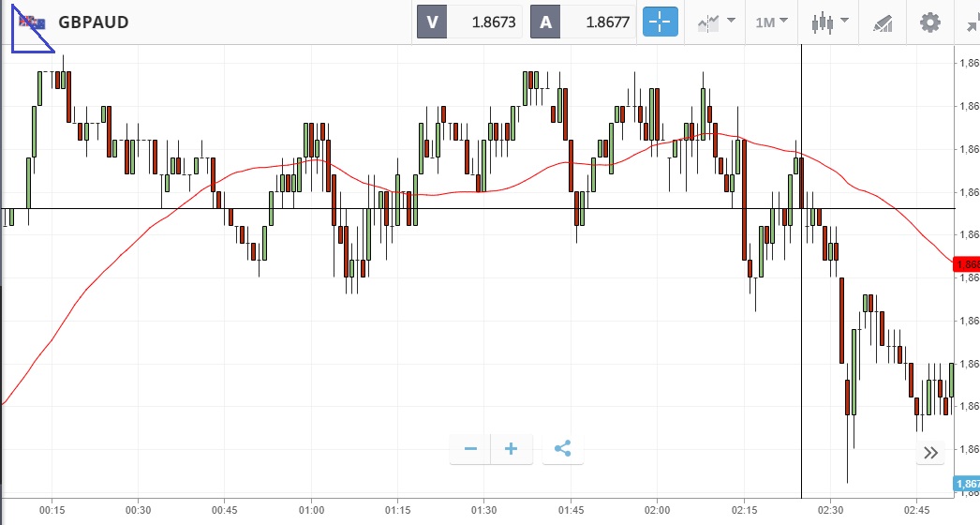The width and height of the screenshot is (980, 525).
Task: Click the blue current price label
Action: pos(966,484)
